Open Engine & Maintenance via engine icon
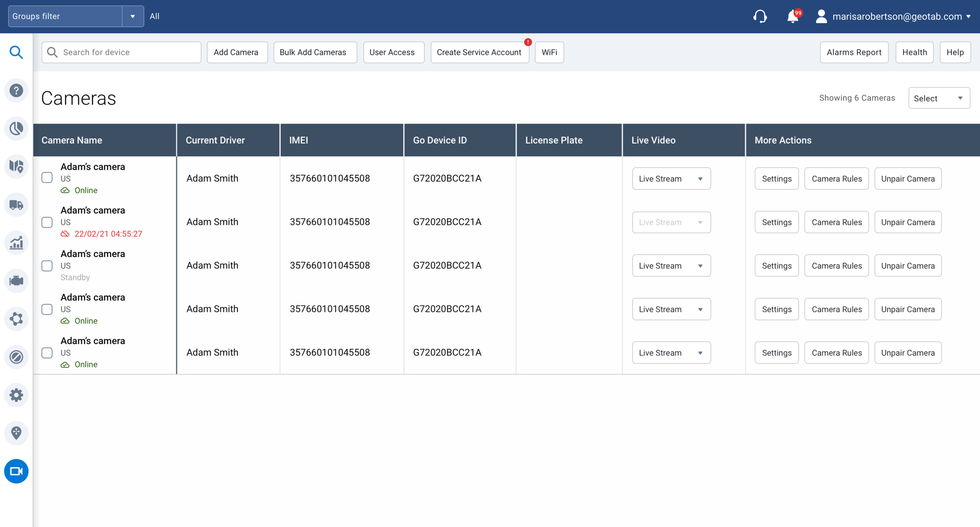 click(16, 281)
